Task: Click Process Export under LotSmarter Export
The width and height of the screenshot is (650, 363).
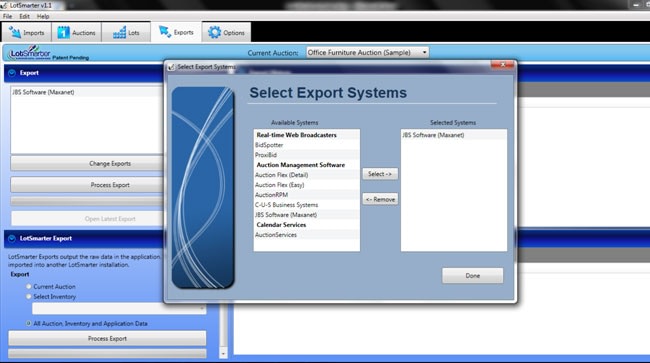Action: pos(107,339)
